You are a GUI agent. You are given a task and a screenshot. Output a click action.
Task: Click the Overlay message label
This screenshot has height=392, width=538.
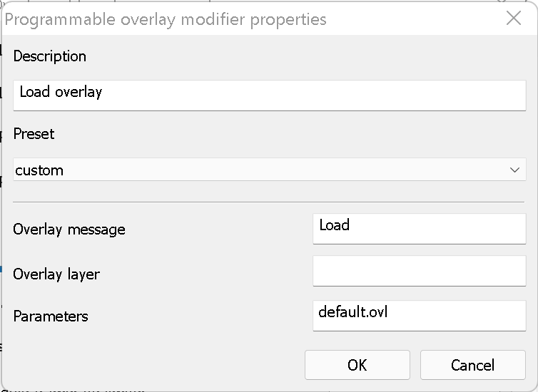[68, 229]
